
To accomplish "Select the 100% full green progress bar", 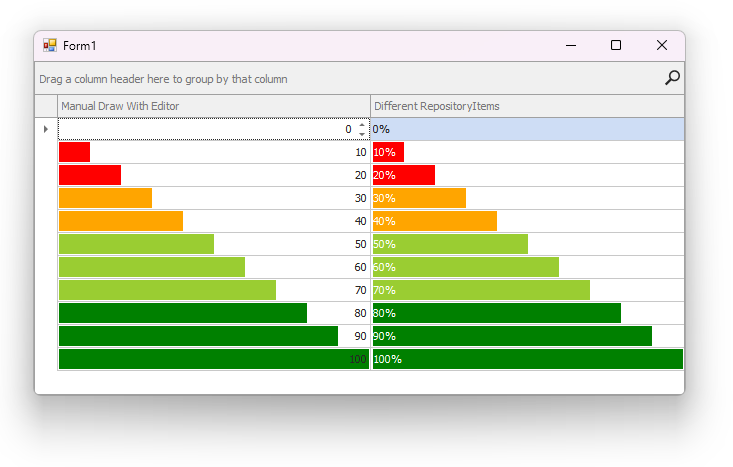I will pyautogui.click(x=527, y=359).
